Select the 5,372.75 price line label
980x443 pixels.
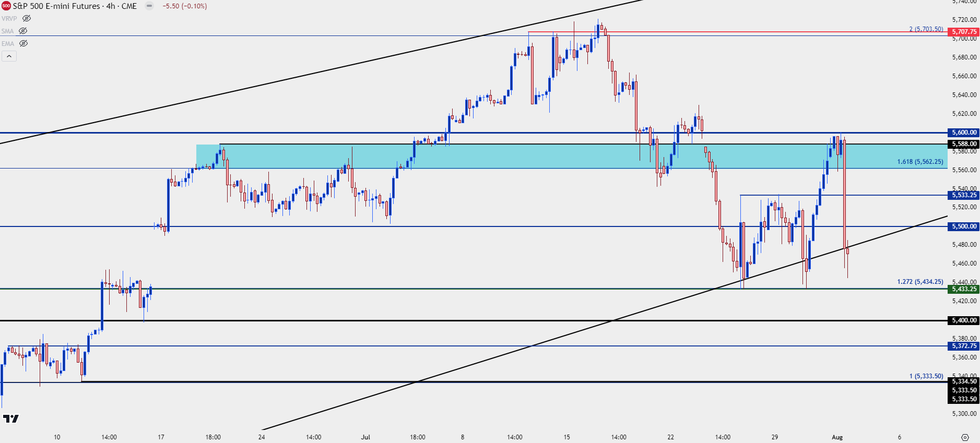[x=963, y=346]
